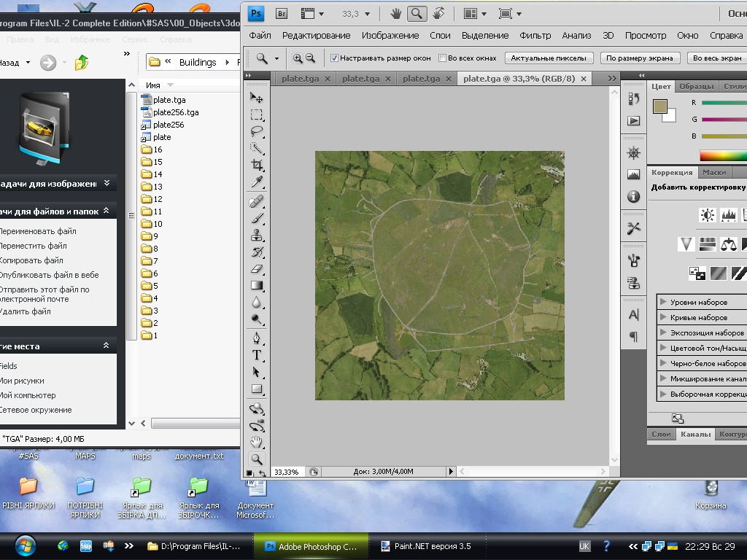This screenshot has width=747, height=560.
Task: Click 'По размеру экрана' button
Action: [640, 58]
